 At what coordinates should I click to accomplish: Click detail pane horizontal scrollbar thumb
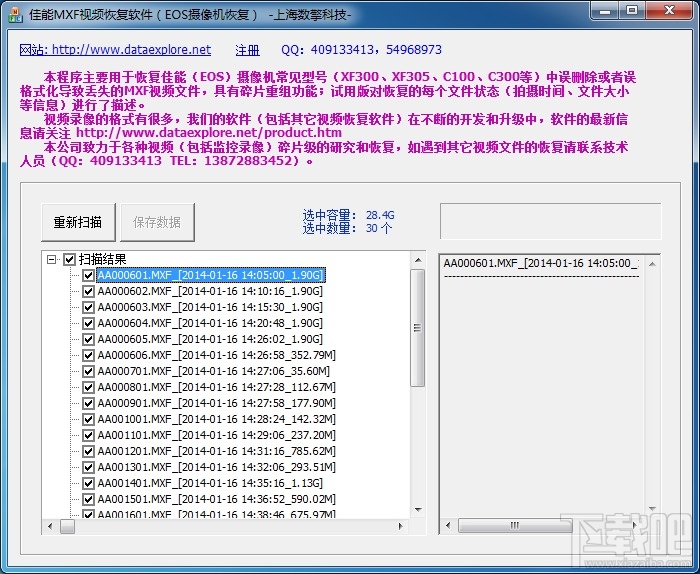click(x=515, y=525)
